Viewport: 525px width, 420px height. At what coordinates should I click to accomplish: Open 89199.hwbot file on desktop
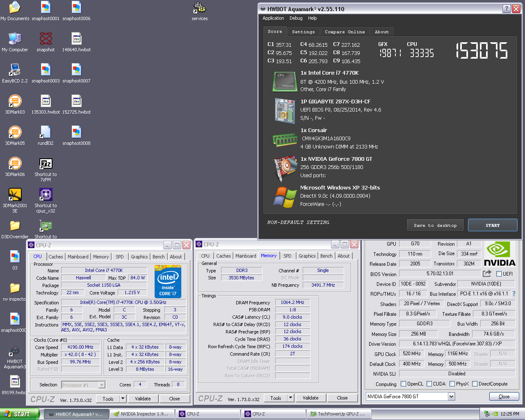(15, 385)
